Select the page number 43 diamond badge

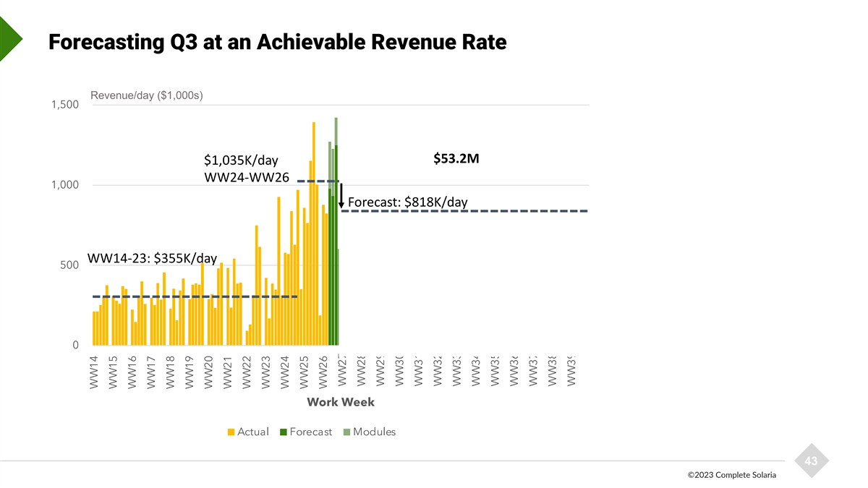811,461
